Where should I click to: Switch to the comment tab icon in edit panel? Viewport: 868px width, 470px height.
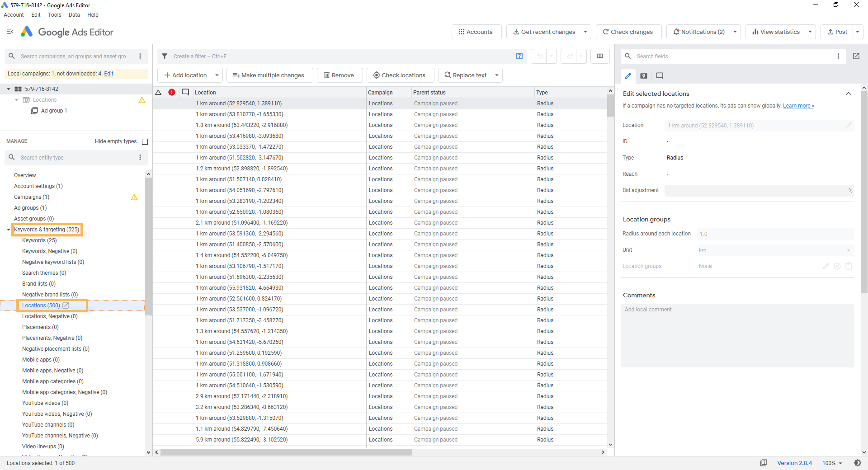[659, 76]
